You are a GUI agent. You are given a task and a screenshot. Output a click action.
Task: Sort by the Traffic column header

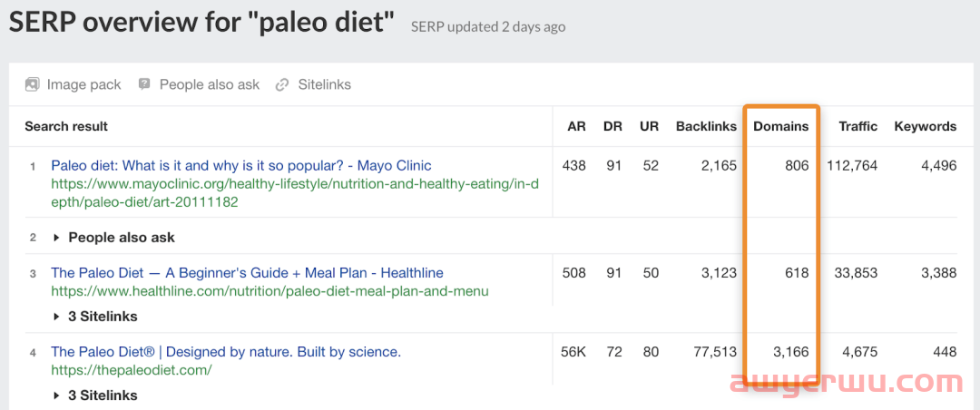tap(858, 126)
